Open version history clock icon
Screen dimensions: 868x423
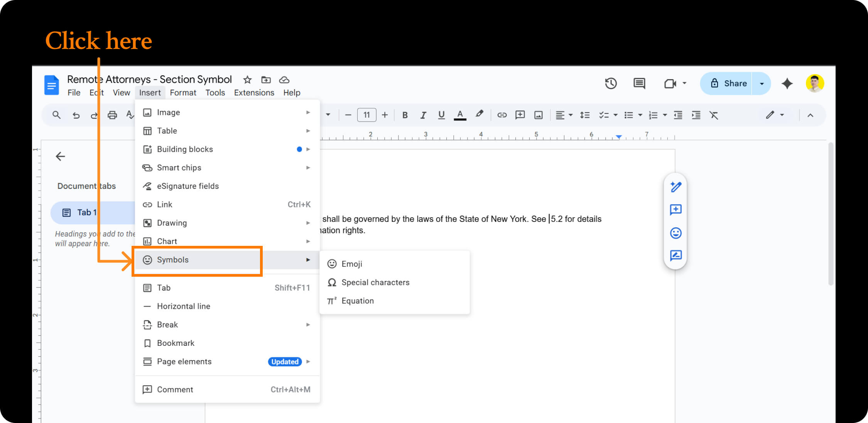(x=611, y=83)
